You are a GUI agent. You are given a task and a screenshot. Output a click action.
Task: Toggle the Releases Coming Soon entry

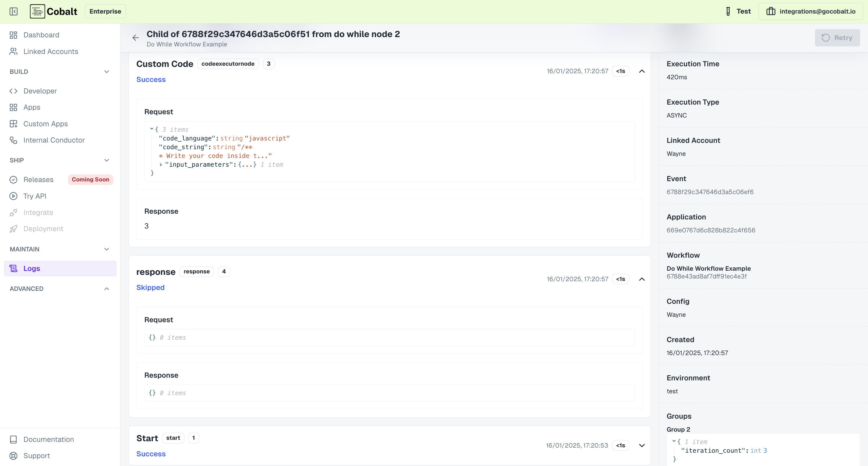(90, 179)
